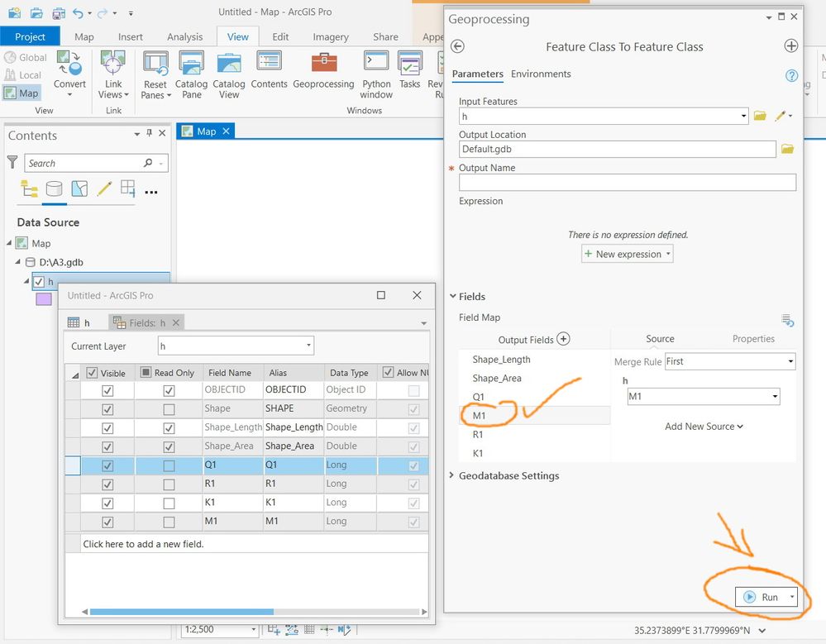
Task: Click the Contents Search box
Action: pos(96,163)
